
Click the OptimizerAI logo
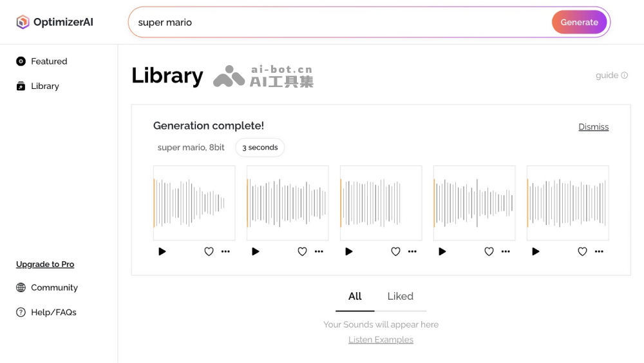point(55,22)
